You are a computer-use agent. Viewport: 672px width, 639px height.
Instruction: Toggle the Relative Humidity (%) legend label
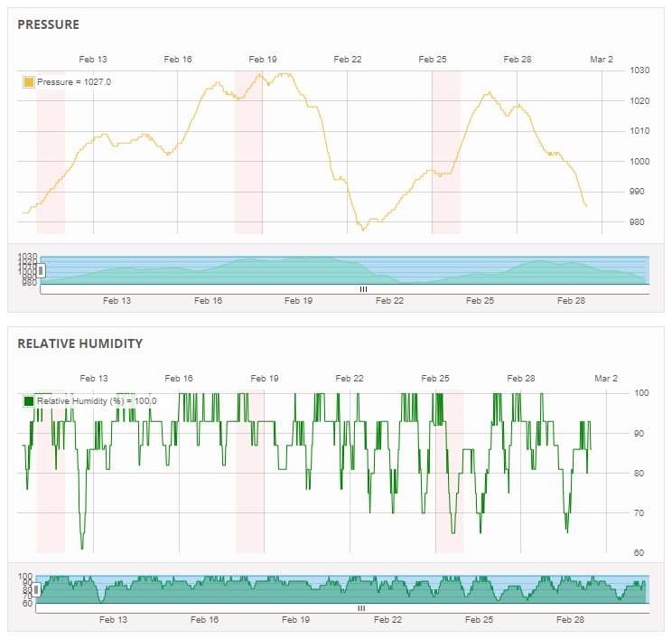pyautogui.click(x=97, y=401)
